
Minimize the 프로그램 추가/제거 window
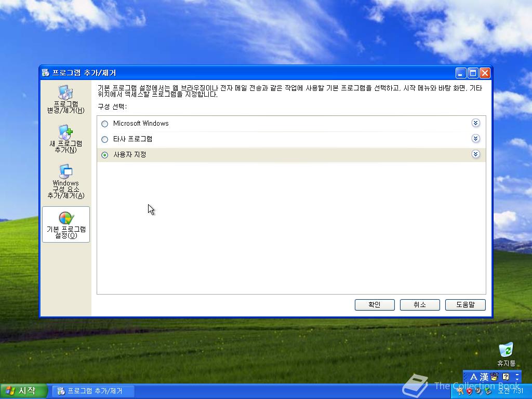point(460,73)
